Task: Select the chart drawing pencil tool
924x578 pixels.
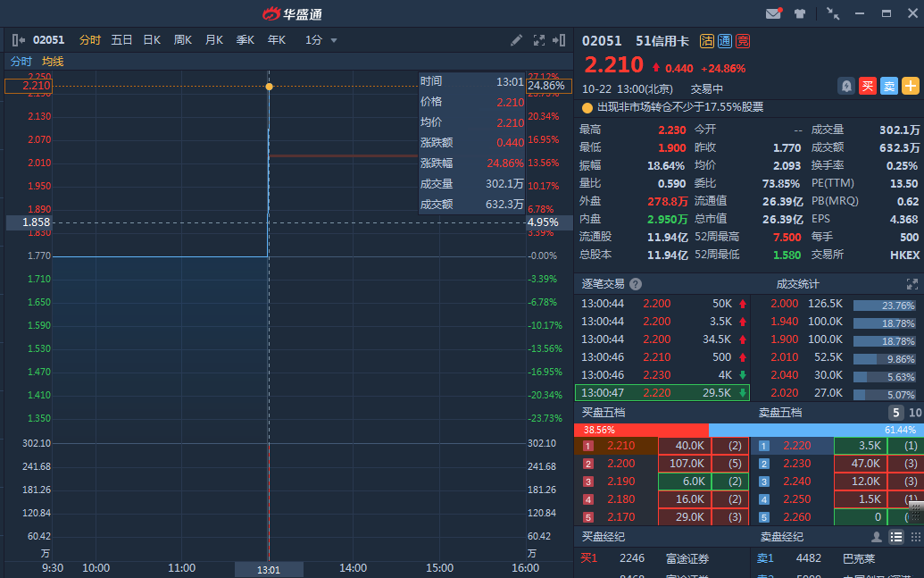Action: point(516,40)
